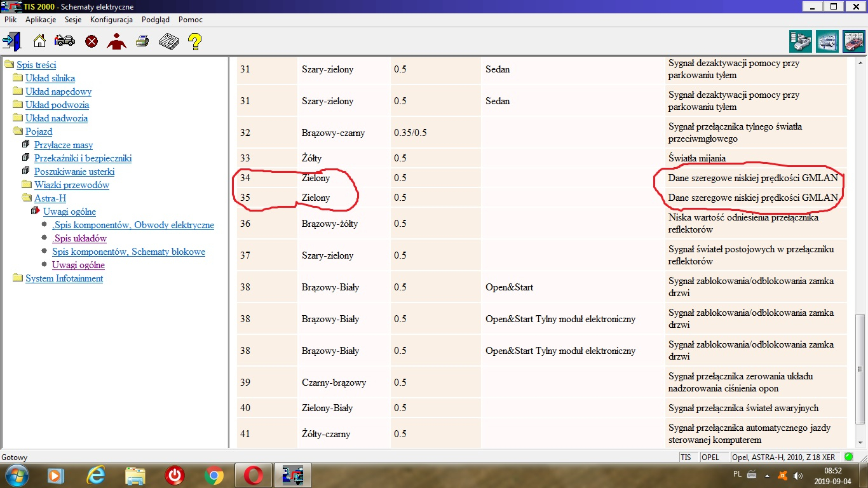Open the Przyłącze masy document

(x=64, y=145)
